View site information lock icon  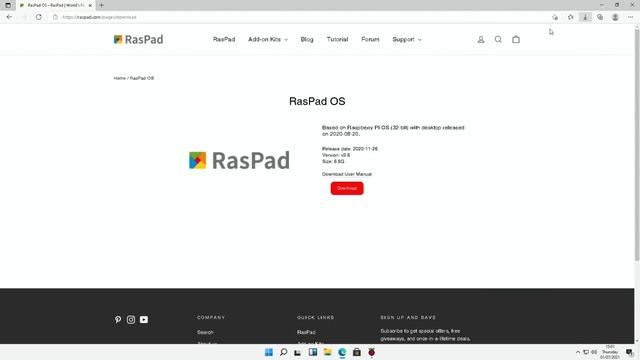click(56, 17)
